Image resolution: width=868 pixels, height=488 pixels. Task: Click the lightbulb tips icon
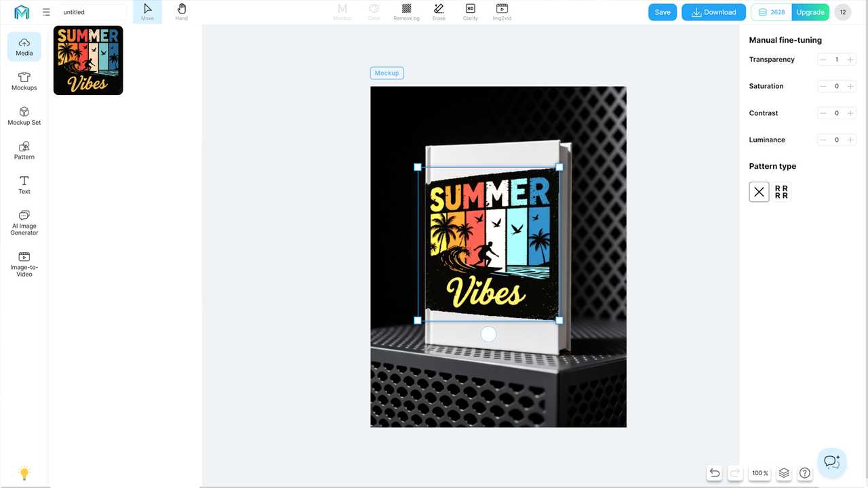pyautogui.click(x=24, y=473)
